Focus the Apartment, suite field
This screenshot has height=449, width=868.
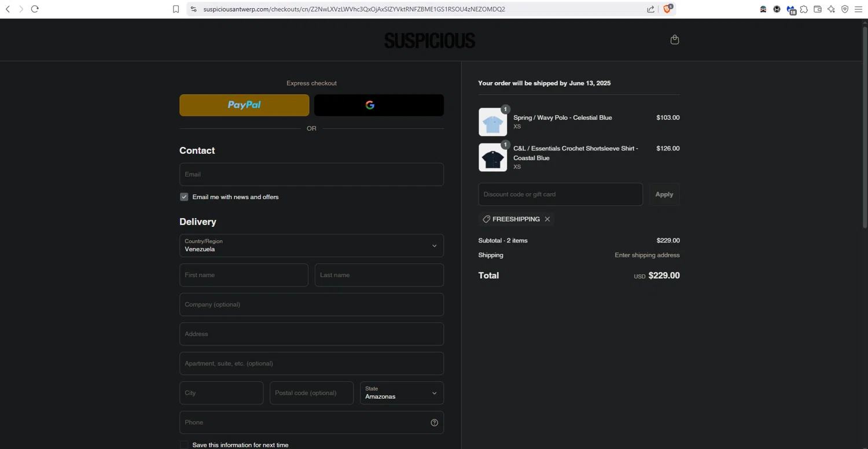[x=311, y=363]
